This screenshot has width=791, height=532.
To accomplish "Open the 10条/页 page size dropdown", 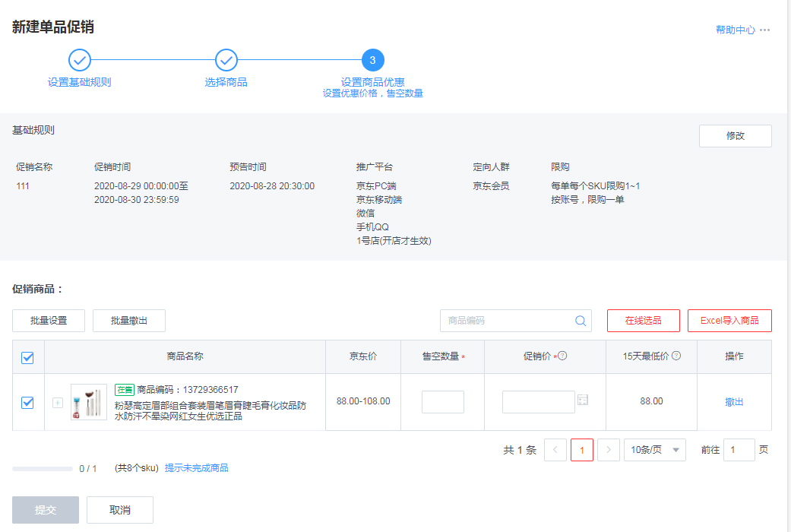I will [x=654, y=450].
